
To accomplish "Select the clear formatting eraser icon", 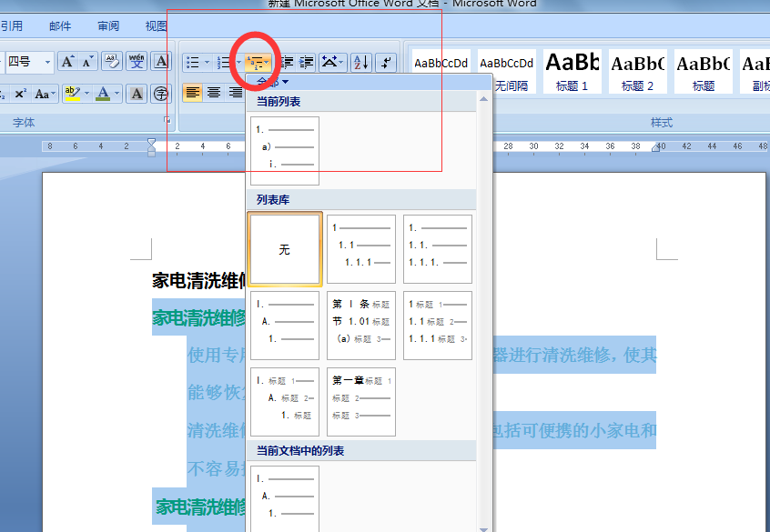I will tap(112, 62).
